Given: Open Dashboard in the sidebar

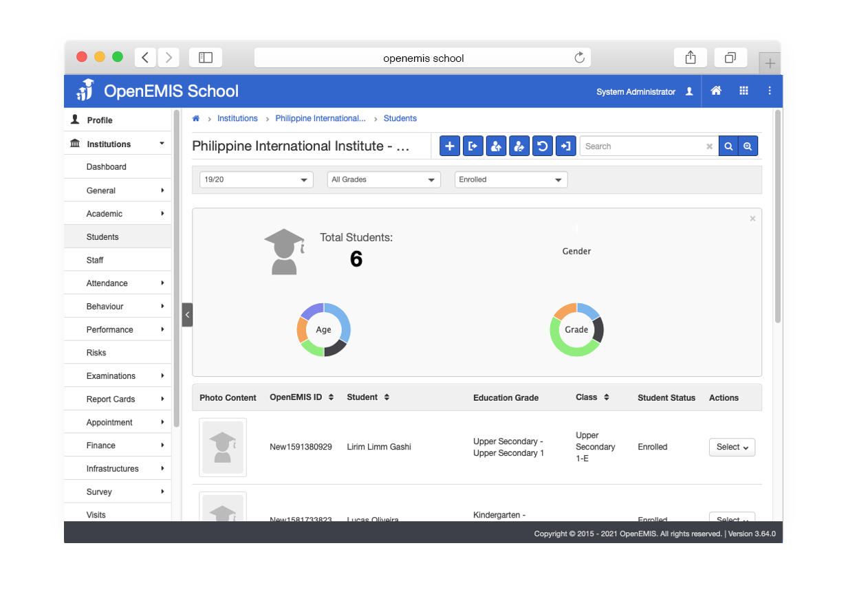Looking at the screenshot, I should point(118,167).
